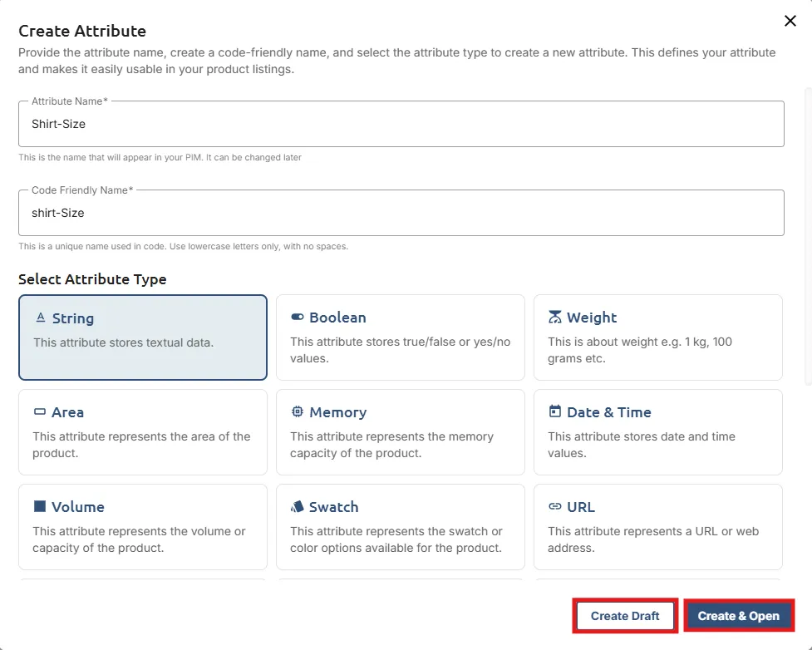This screenshot has width=812, height=650.
Task: Click the dialog's vertical scrollbar
Action: tap(809, 236)
